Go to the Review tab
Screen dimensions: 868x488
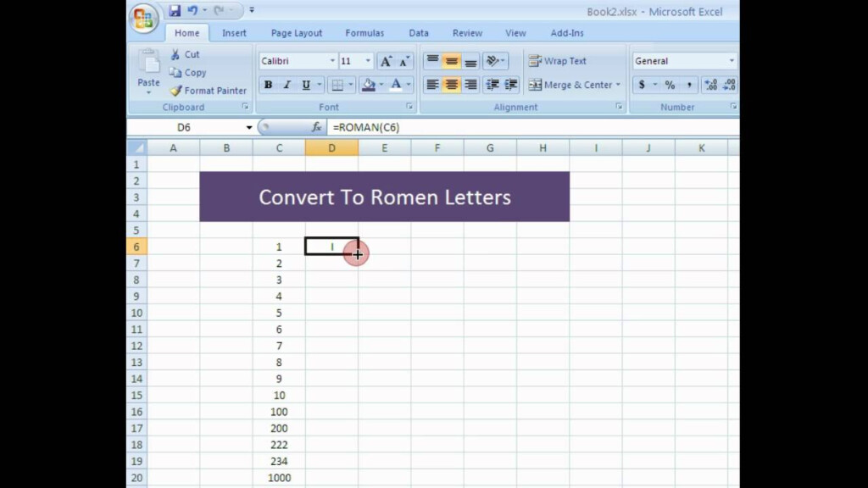pos(468,33)
